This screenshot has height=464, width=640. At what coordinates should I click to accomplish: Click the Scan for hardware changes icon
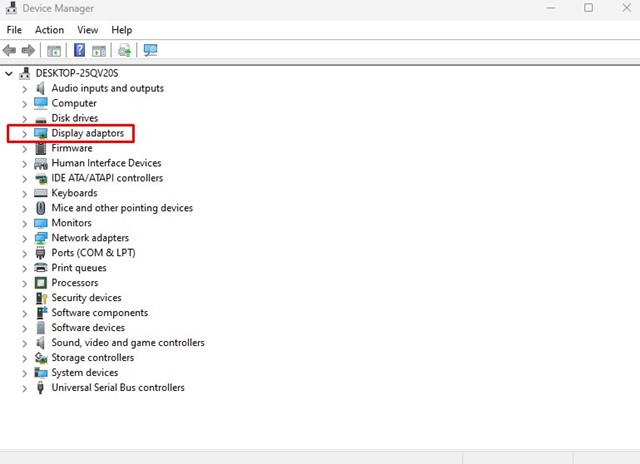coord(151,50)
